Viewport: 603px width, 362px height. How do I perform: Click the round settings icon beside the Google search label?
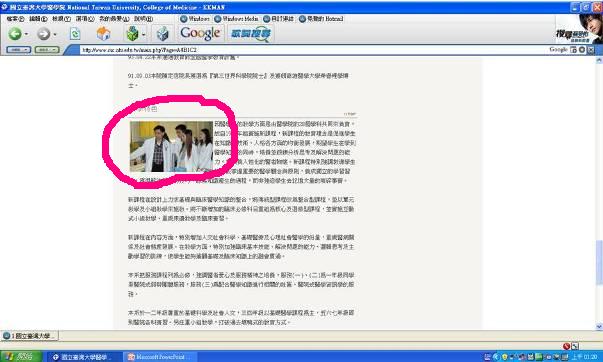[582, 50]
